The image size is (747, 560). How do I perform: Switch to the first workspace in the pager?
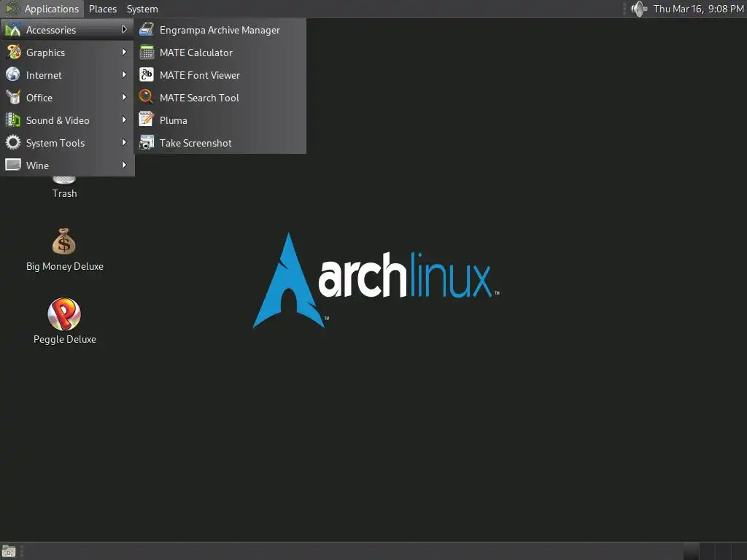pos(692,551)
